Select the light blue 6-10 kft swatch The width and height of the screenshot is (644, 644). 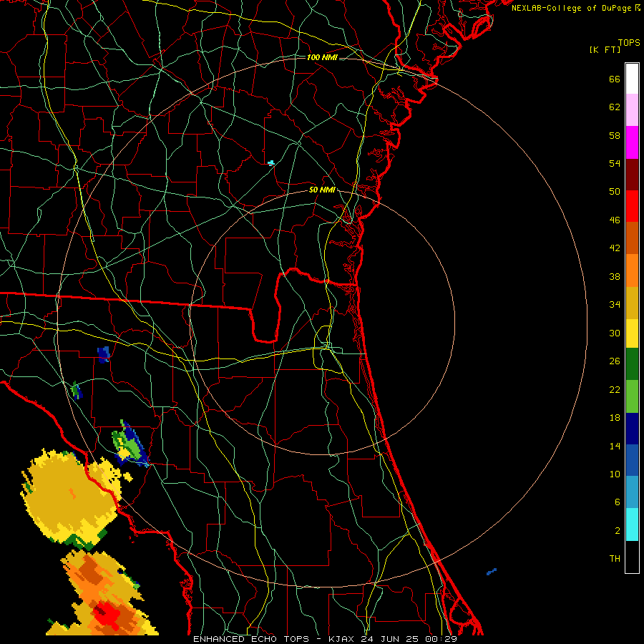632,492
